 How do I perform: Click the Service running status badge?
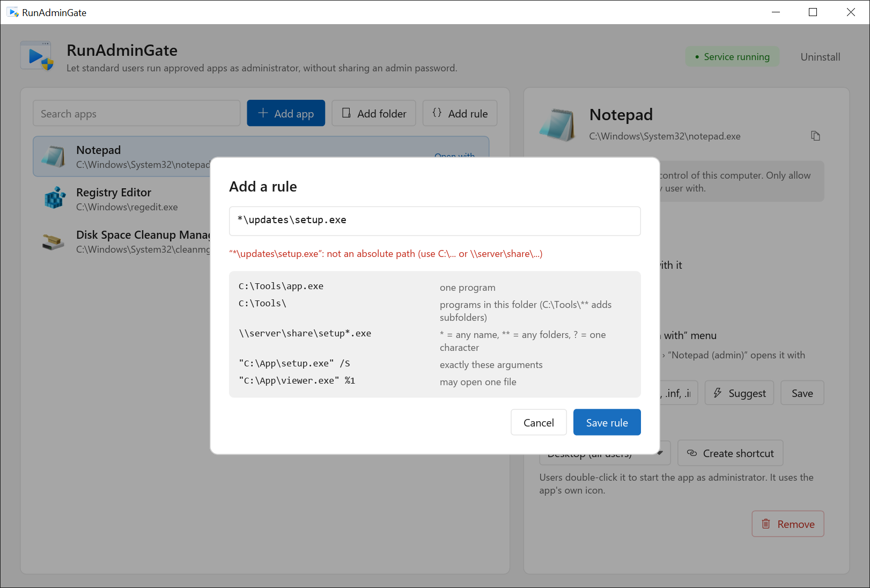click(732, 57)
